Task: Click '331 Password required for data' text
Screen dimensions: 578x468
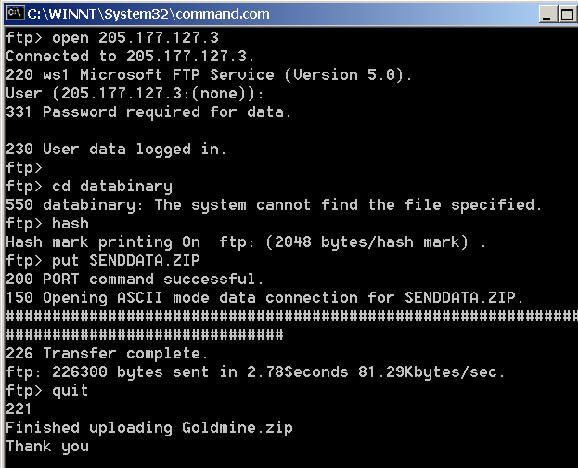Action: pyautogui.click(x=148, y=112)
